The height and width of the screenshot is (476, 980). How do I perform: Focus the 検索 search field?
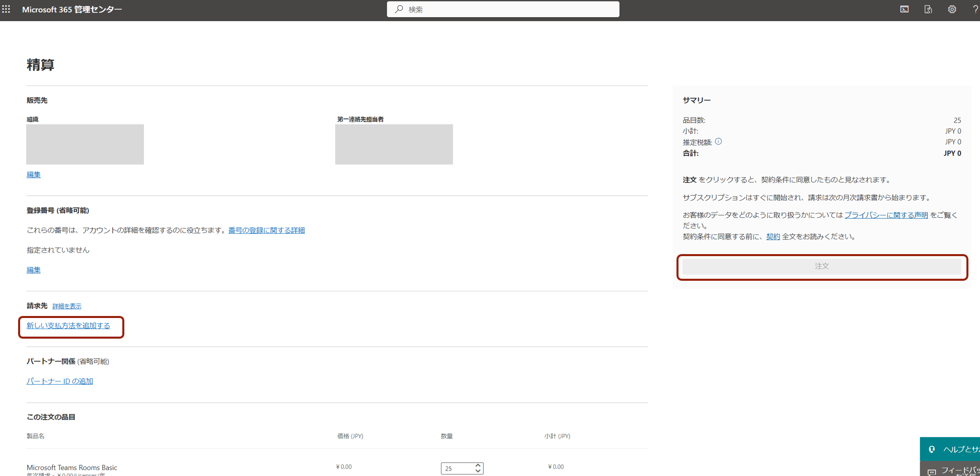pyautogui.click(x=503, y=9)
